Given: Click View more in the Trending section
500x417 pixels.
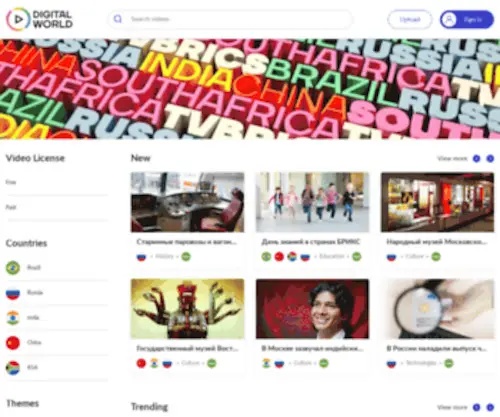Looking at the screenshot, I should click(452, 407).
